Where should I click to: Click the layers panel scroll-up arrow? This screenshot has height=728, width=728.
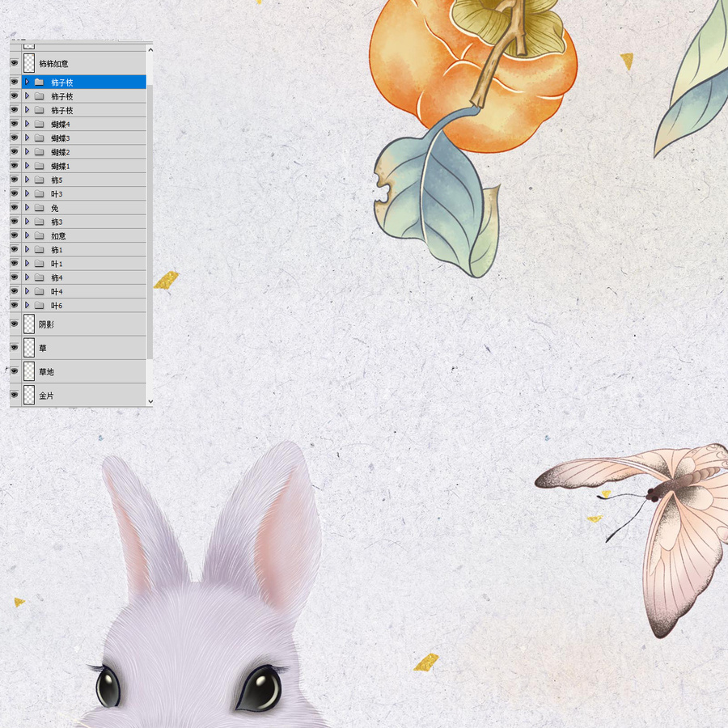pyautogui.click(x=150, y=49)
